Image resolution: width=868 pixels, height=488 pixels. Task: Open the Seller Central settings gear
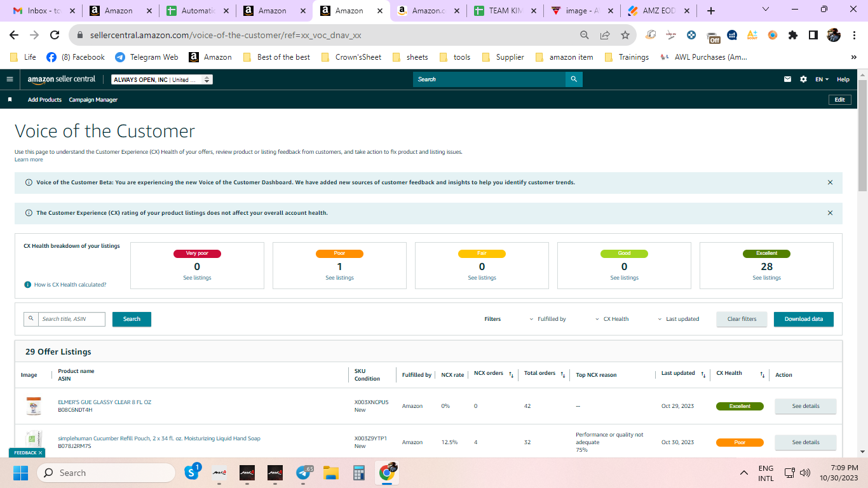coord(803,79)
